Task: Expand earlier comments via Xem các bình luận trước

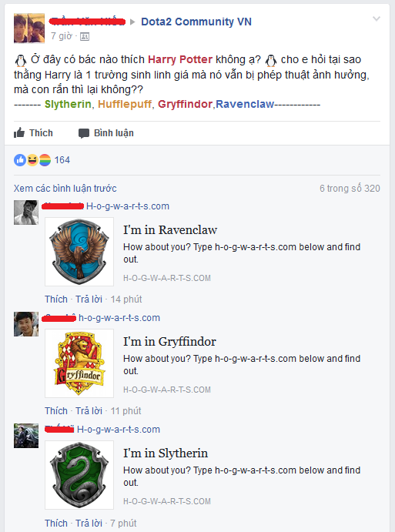Action: pyautogui.click(x=65, y=189)
